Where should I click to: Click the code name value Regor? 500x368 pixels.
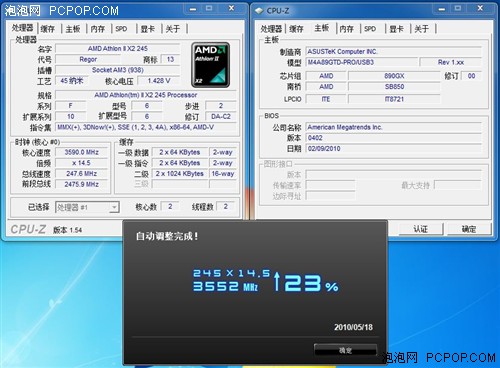pos(88,59)
